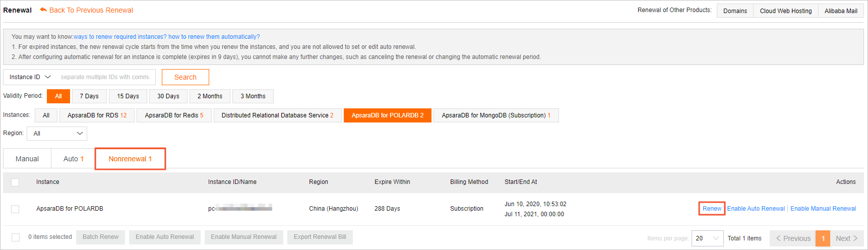
Task: Go to the Next page
Action: [x=847, y=238]
